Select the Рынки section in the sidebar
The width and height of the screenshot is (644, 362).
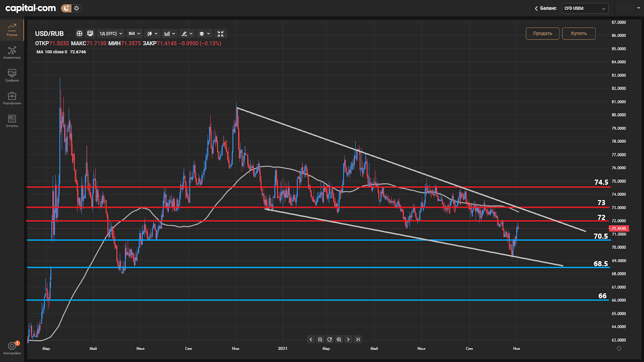click(x=12, y=29)
